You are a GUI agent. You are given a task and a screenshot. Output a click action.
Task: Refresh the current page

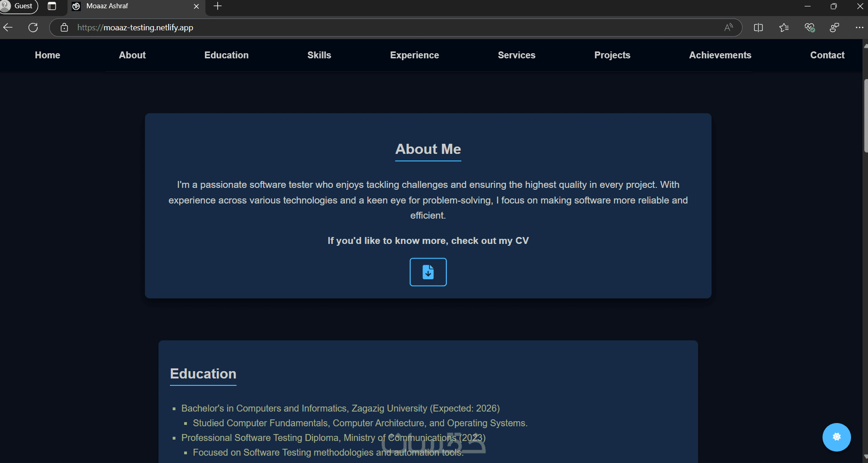click(33, 28)
